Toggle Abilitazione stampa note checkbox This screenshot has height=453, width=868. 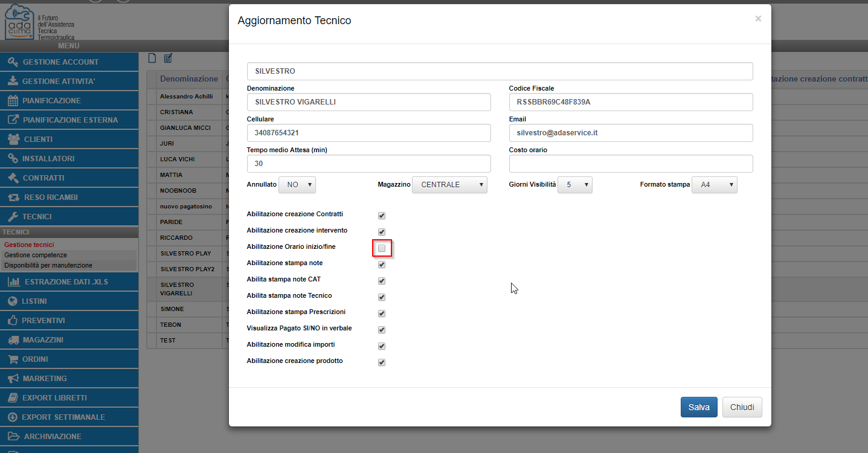382,265
